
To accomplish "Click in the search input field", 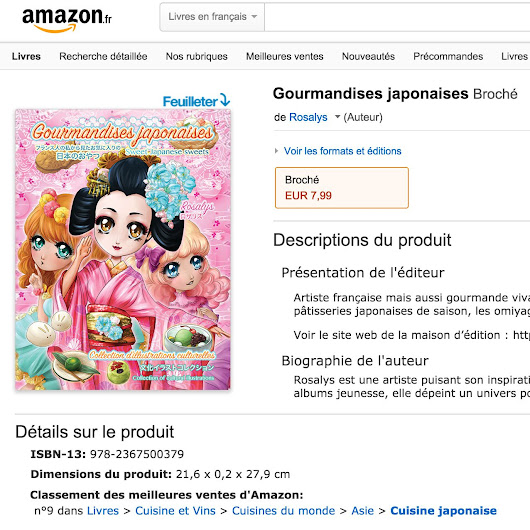I will tap(397, 17).
